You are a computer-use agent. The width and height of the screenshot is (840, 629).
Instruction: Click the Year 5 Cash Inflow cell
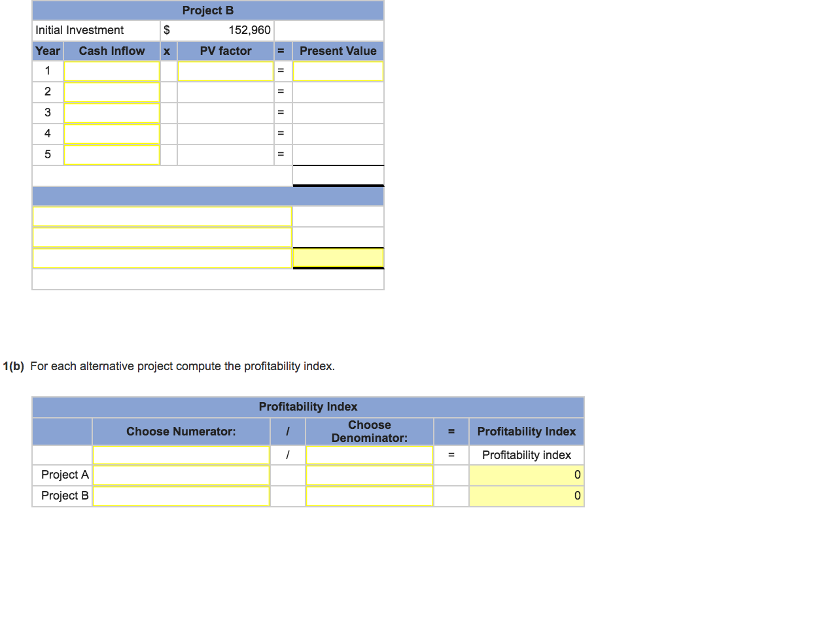(112, 155)
